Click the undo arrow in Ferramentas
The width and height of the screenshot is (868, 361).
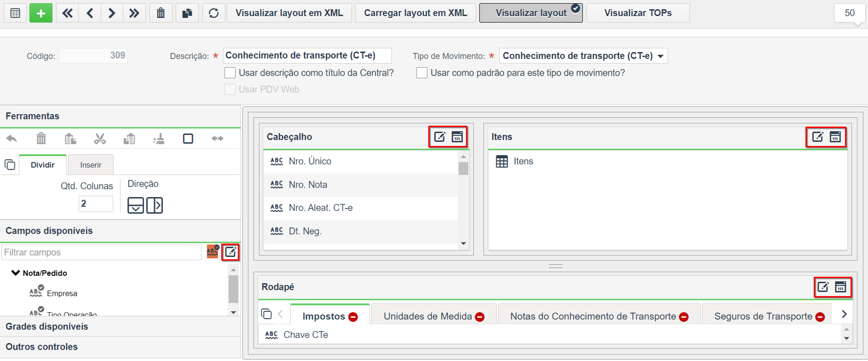click(12, 138)
